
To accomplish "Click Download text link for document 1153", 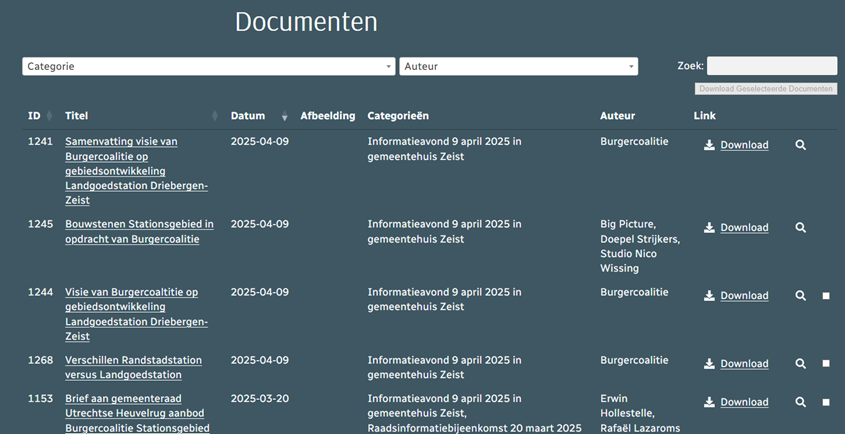I will pyautogui.click(x=744, y=402).
